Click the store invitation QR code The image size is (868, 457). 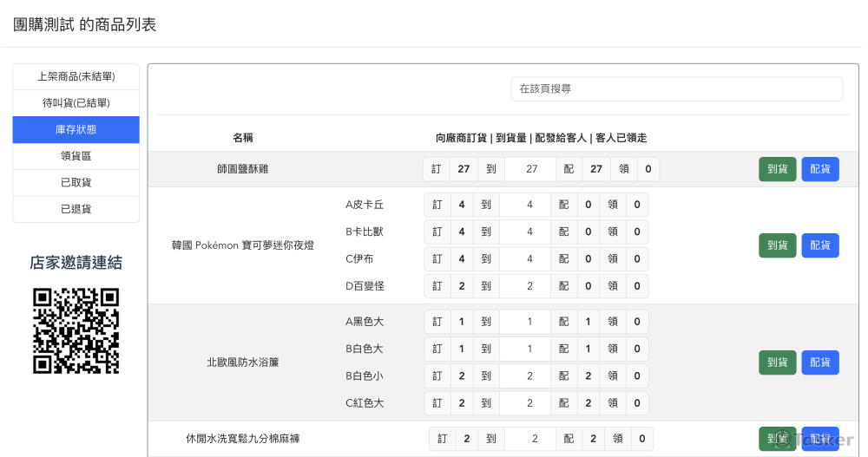coord(76,330)
